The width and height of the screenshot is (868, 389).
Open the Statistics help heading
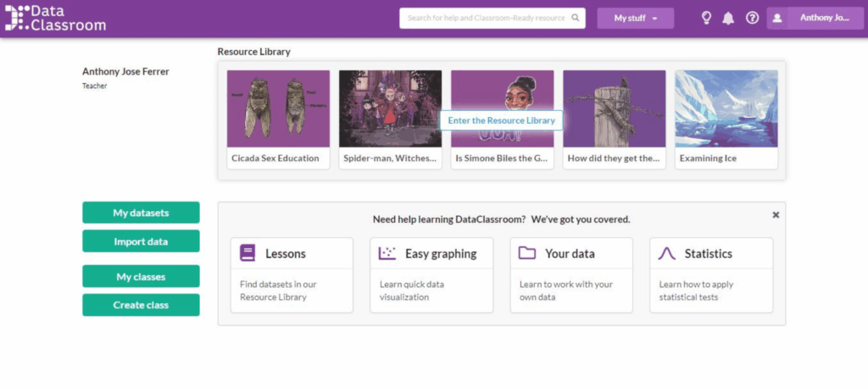tap(709, 254)
